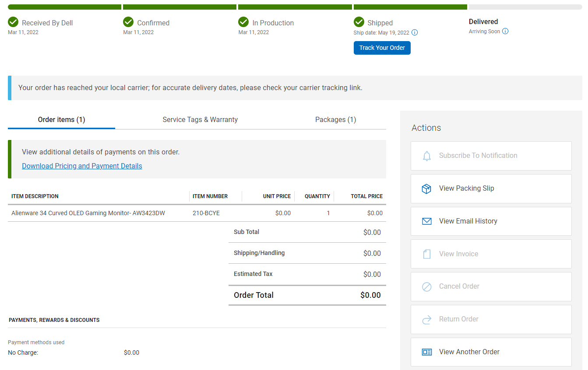This screenshot has width=588, height=370.
Task: Click the green Shipped checkmark
Action: [x=359, y=22]
